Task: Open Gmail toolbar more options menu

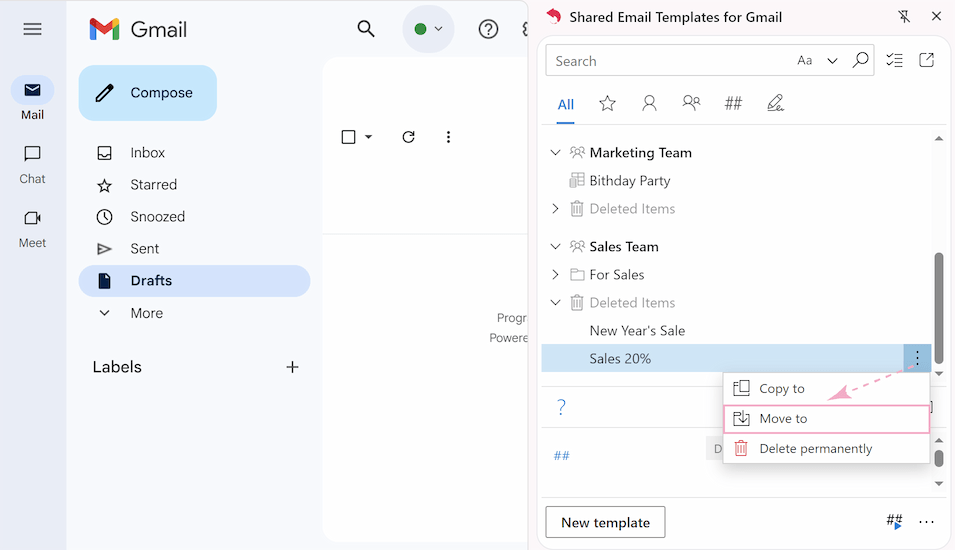Action: coord(448,137)
